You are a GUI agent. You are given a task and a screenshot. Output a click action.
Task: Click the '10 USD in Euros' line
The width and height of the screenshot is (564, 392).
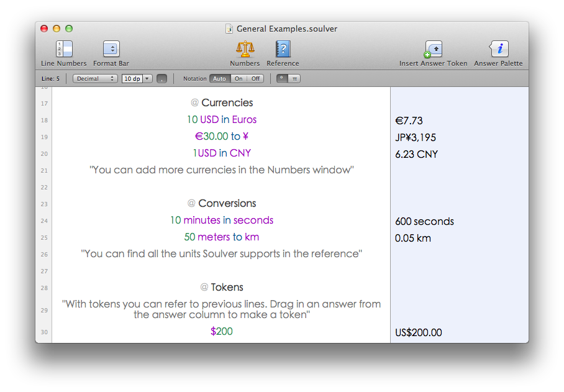(222, 119)
